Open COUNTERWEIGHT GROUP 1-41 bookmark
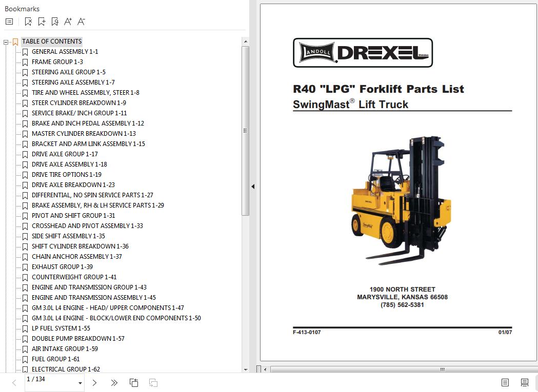 [x=74, y=277]
